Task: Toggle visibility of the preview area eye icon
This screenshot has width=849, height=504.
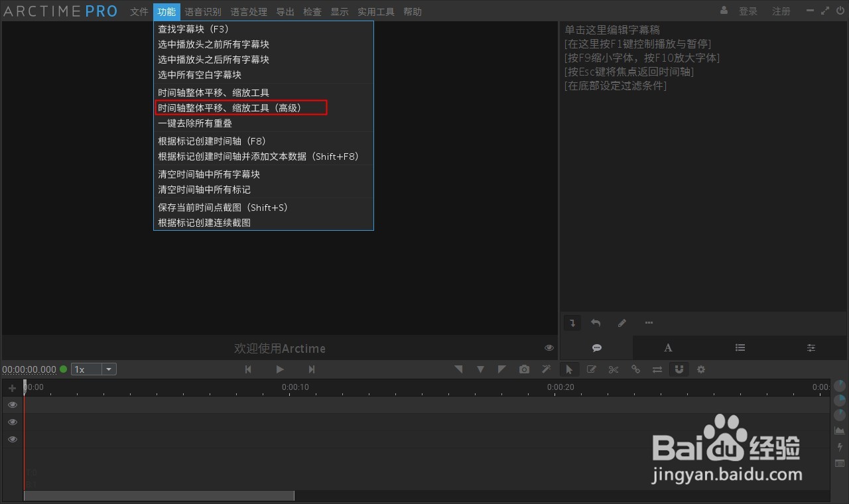Action: pyautogui.click(x=549, y=347)
